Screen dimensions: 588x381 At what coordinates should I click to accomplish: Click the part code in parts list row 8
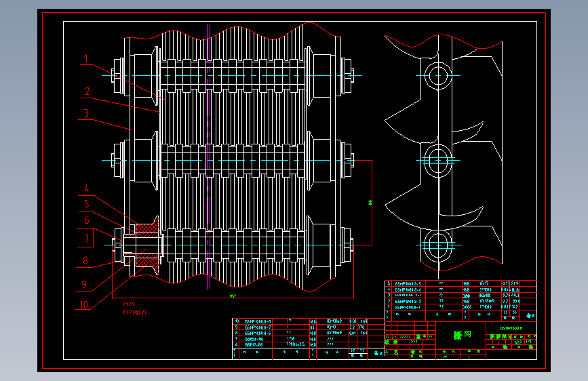[x=258, y=333]
